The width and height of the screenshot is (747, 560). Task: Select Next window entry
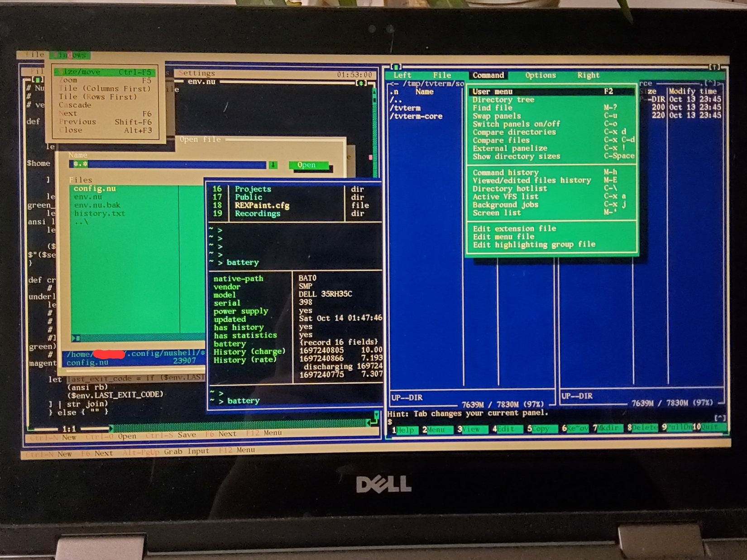click(x=105, y=114)
